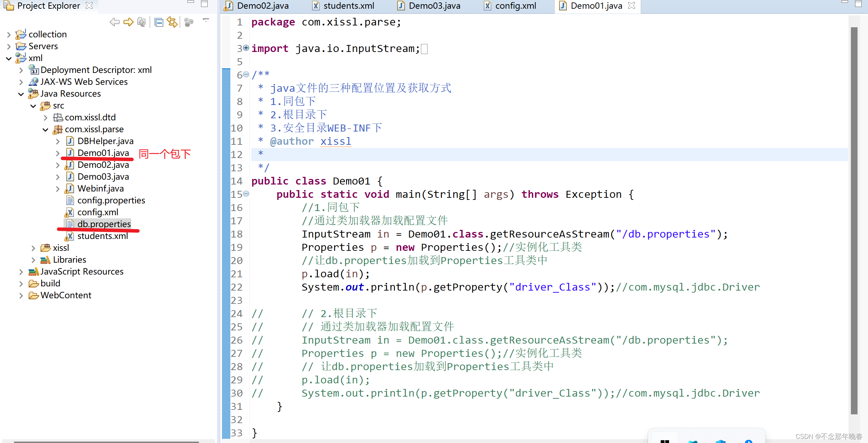Click the Up navigation icon in Project Explorer
The image size is (868, 443).
(141, 22)
